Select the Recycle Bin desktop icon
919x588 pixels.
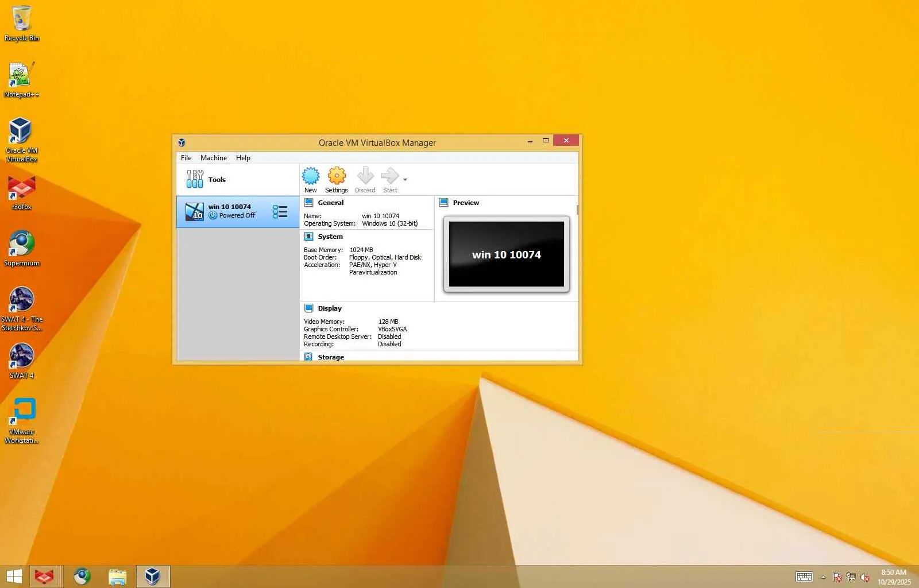(x=22, y=24)
